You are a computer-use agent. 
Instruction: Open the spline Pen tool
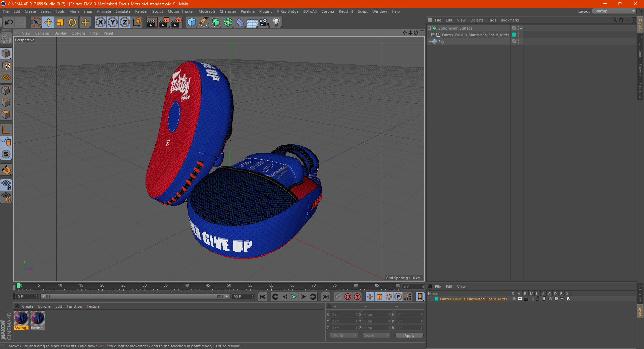click(x=204, y=22)
